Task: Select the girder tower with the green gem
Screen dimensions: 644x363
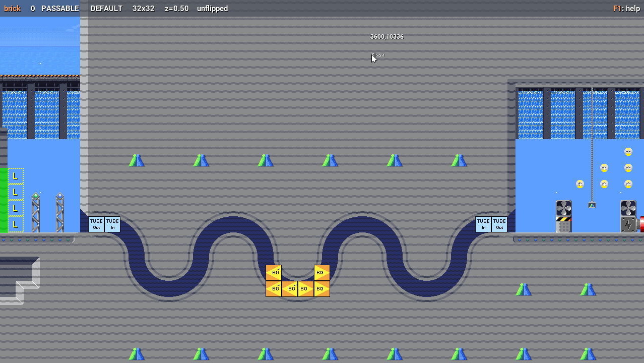Action: coord(36,213)
